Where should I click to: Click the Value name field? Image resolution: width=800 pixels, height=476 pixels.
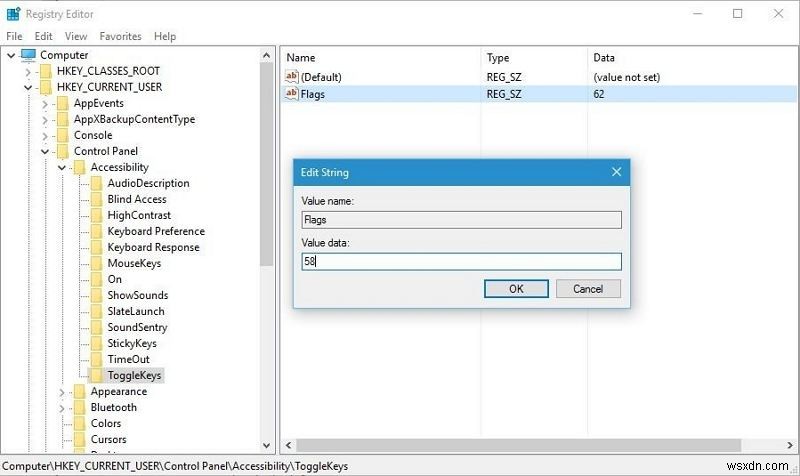[x=461, y=220]
